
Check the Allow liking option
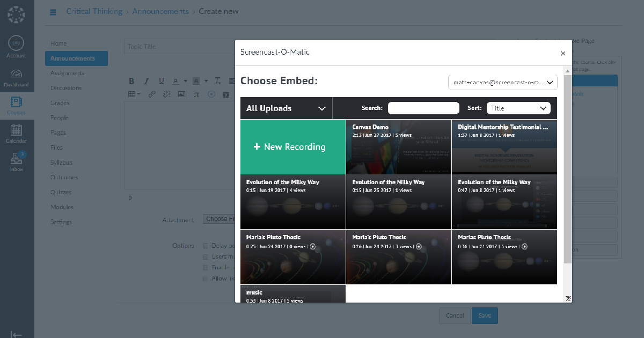coord(206,278)
